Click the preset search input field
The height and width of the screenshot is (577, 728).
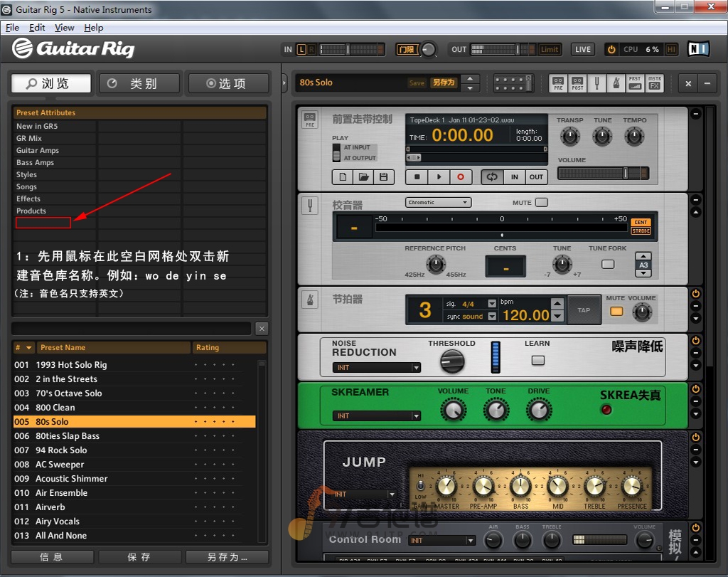[132, 329]
